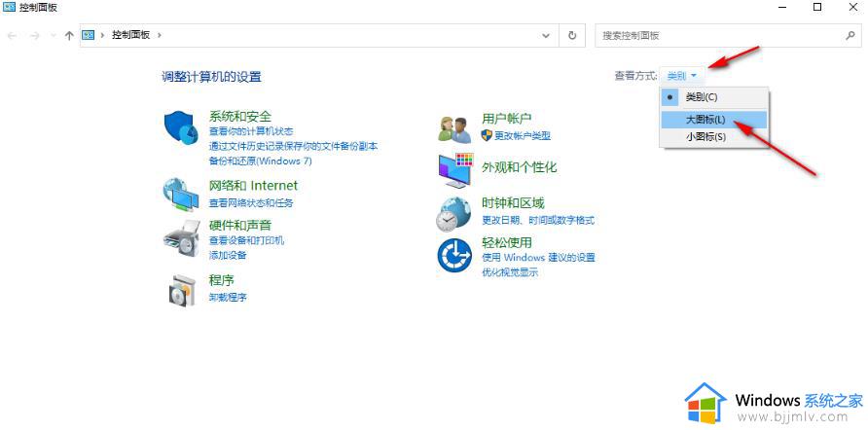This screenshot has height=430, width=868.
Task: Click the 控制面板 breadcrumb segment
Action: [x=131, y=35]
